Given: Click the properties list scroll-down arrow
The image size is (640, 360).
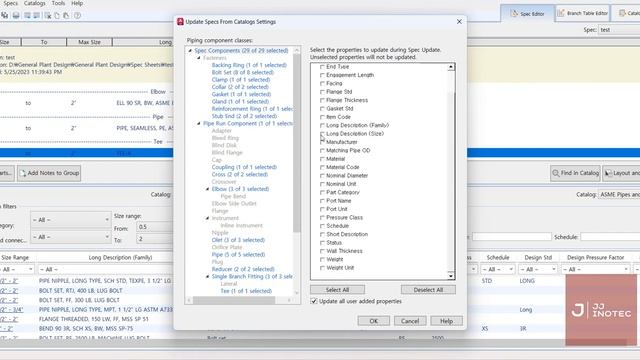Looking at the screenshot, I should [451, 276].
